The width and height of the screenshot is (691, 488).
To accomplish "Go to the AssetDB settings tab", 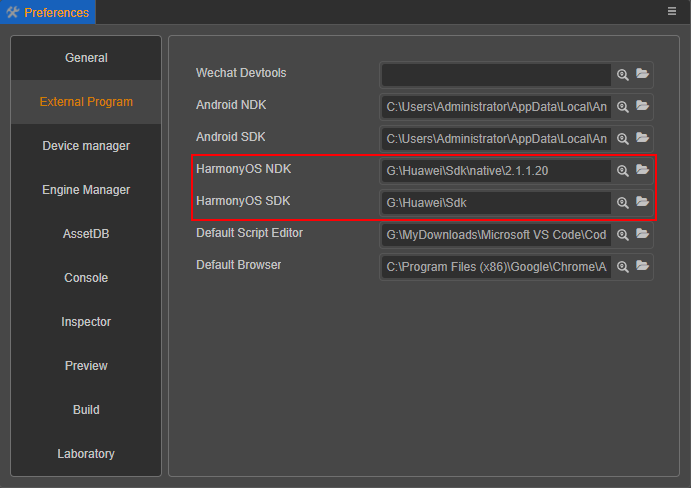I will click(x=86, y=234).
